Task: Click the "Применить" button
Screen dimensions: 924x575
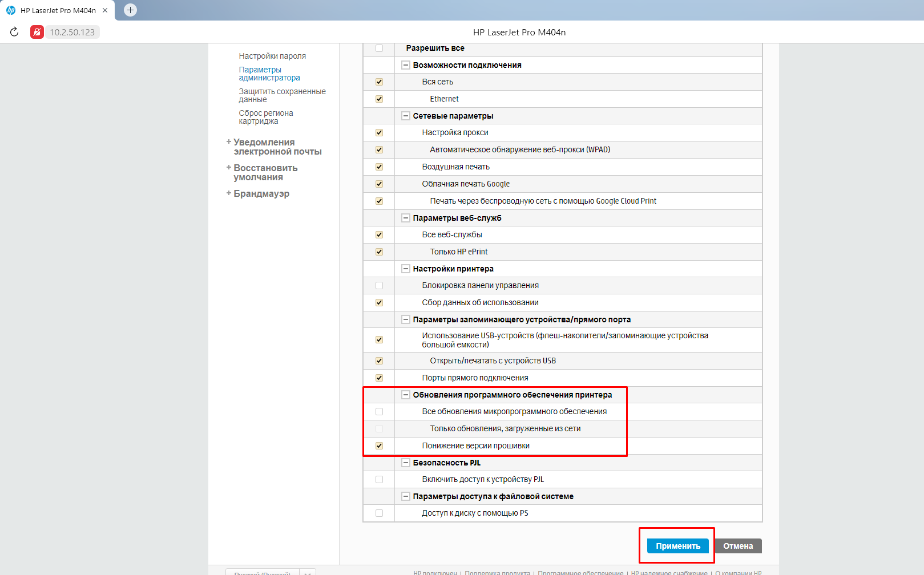Action: [x=678, y=546]
